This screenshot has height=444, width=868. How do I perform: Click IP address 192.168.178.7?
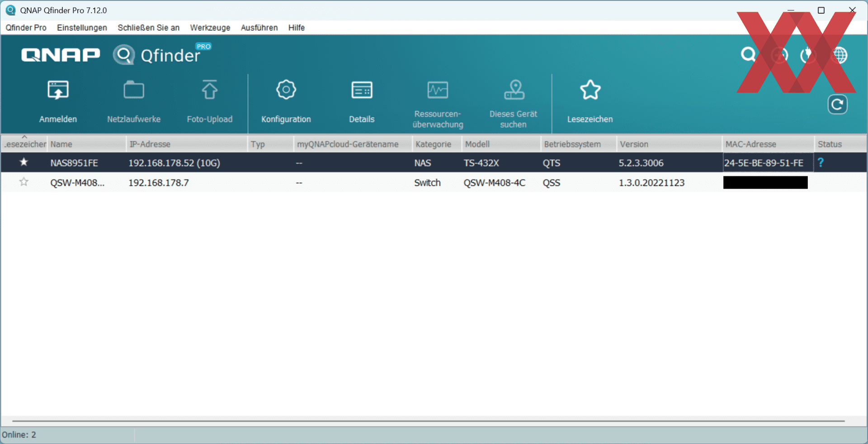pyautogui.click(x=159, y=183)
